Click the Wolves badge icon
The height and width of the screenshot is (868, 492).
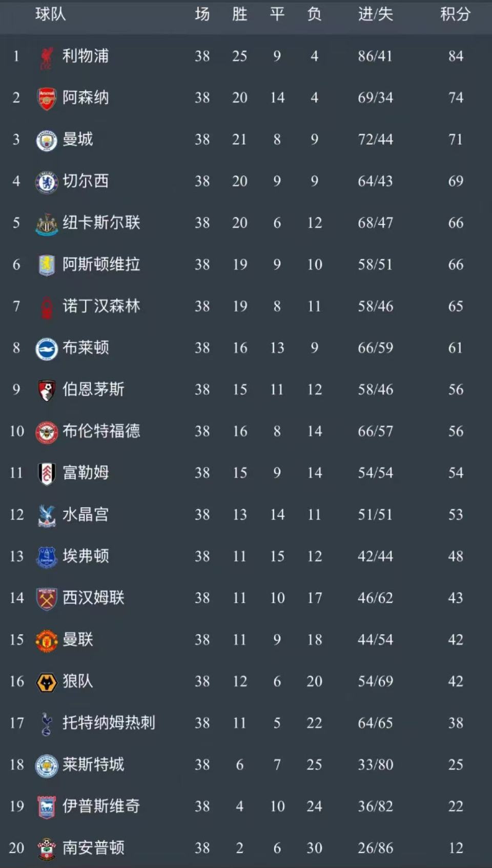(47, 683)
